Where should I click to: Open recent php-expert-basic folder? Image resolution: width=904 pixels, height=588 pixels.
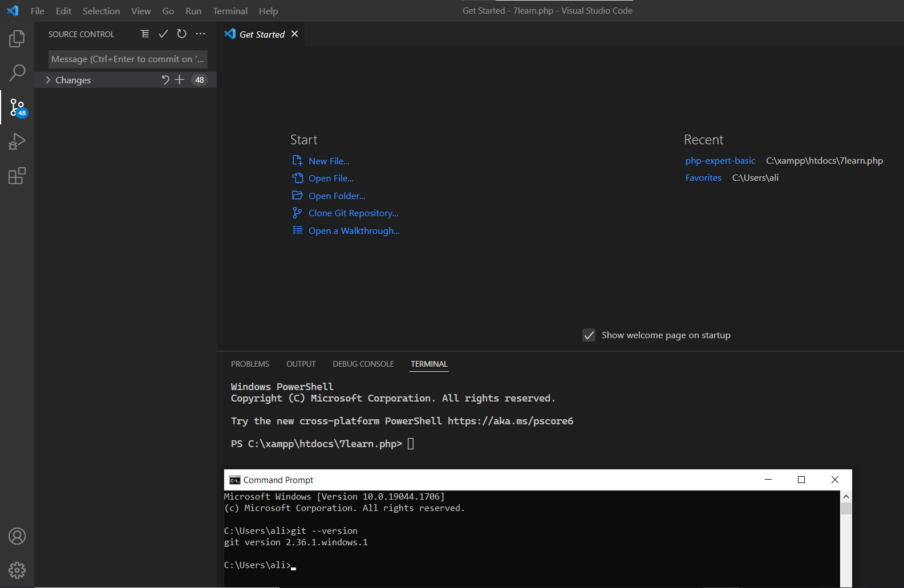(720, 161)
